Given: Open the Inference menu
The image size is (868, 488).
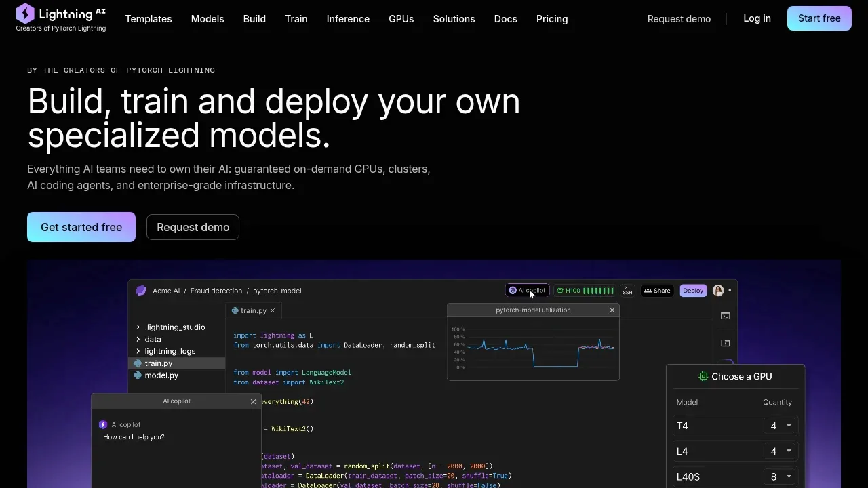Looking at the screenshot, I should coord(348,19).
